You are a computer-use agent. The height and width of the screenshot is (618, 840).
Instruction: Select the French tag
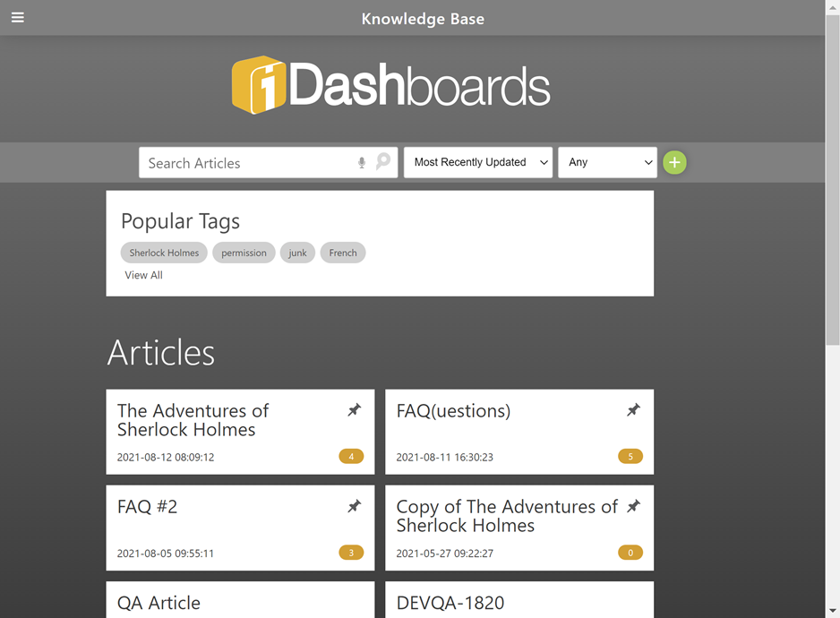[343, 253]
